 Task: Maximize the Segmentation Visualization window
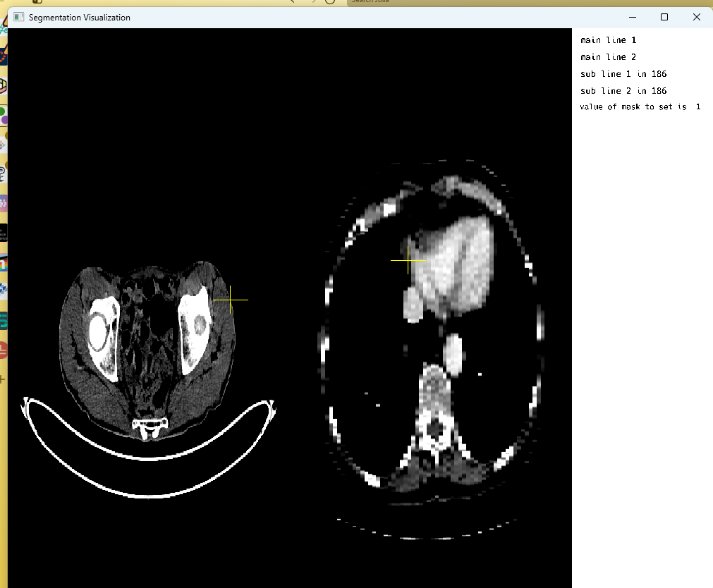[664, 18]
